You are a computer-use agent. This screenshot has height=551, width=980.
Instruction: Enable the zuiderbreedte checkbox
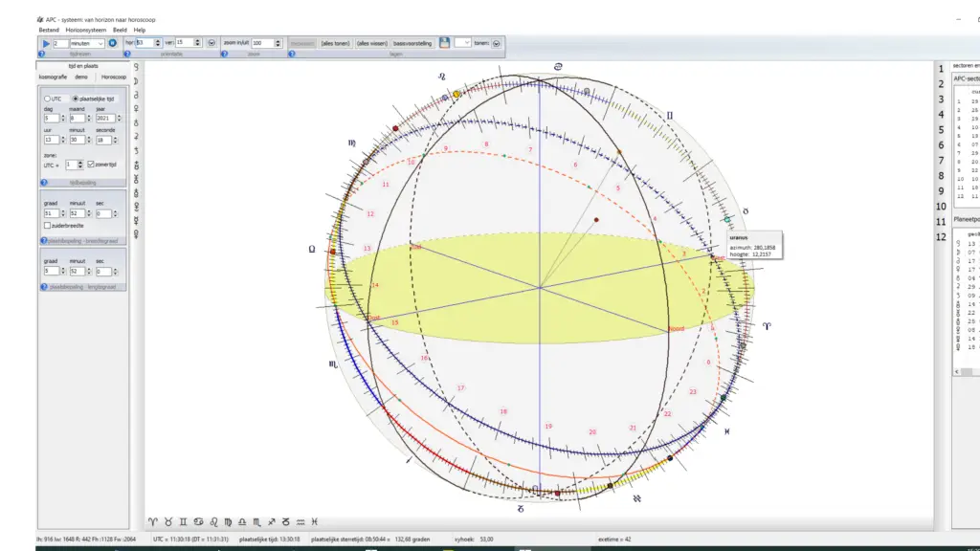47,225
